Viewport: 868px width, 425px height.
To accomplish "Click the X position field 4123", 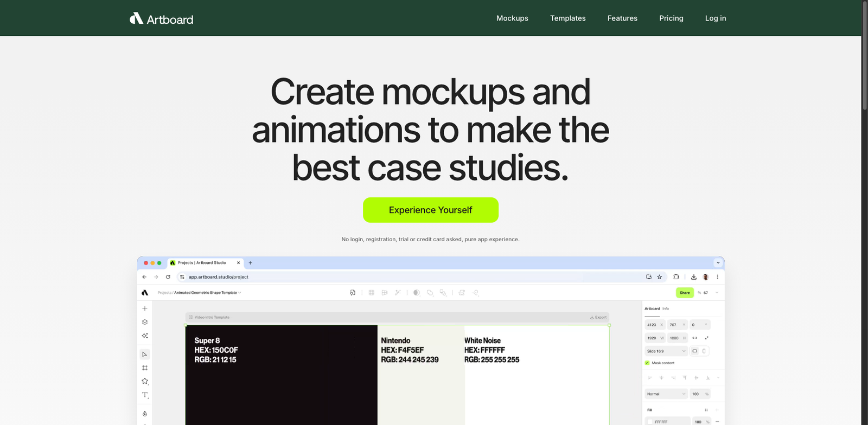I will tap(655, 325).
